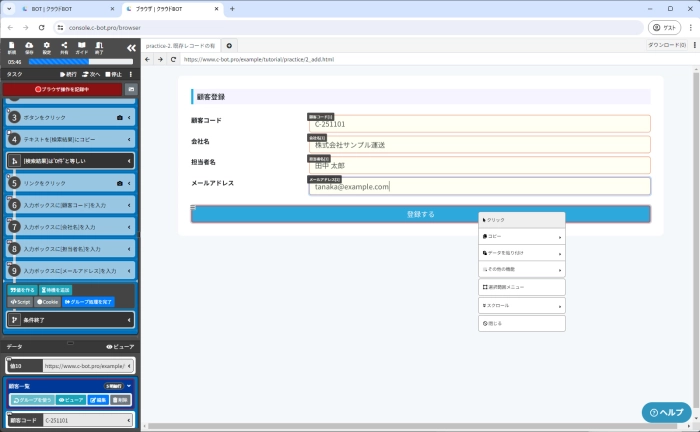Screen dimensions: 700x432
Task: Toggle ブラウザ操作を記録中 recording button
Action: tap(60, 89)
